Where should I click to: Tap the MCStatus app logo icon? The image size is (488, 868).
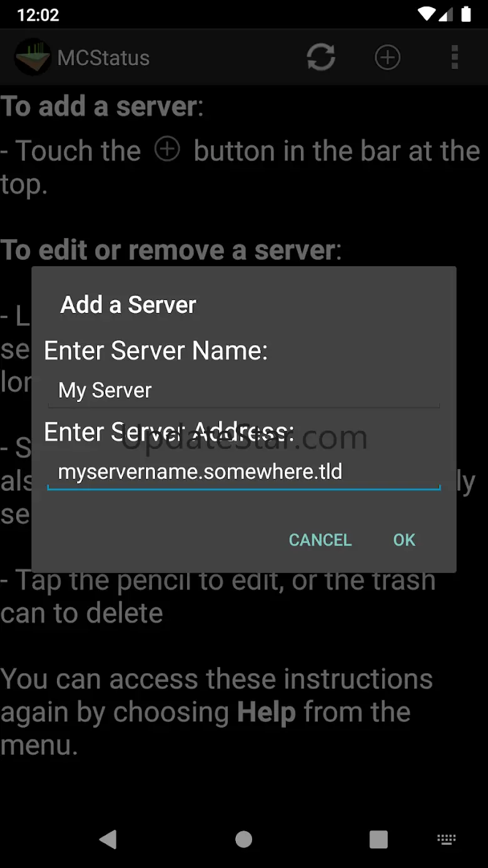(x=33, y=58)
